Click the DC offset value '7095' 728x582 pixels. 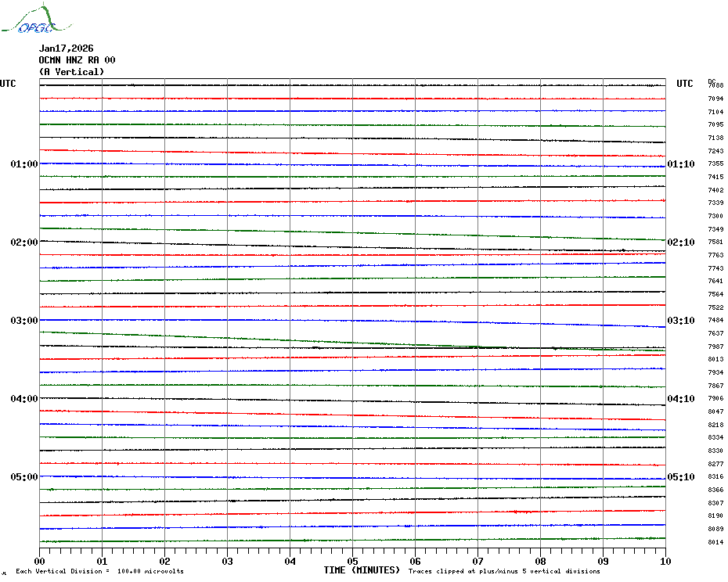pos(715,124)
